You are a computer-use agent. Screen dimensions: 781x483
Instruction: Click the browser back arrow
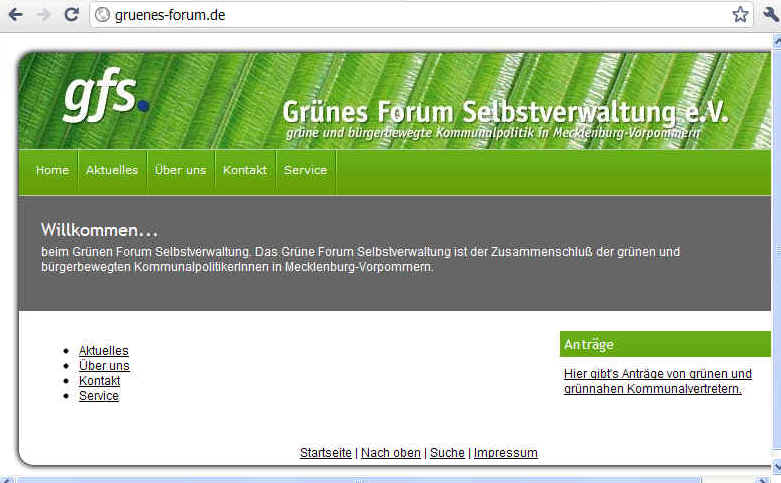(x=15, y=14)
